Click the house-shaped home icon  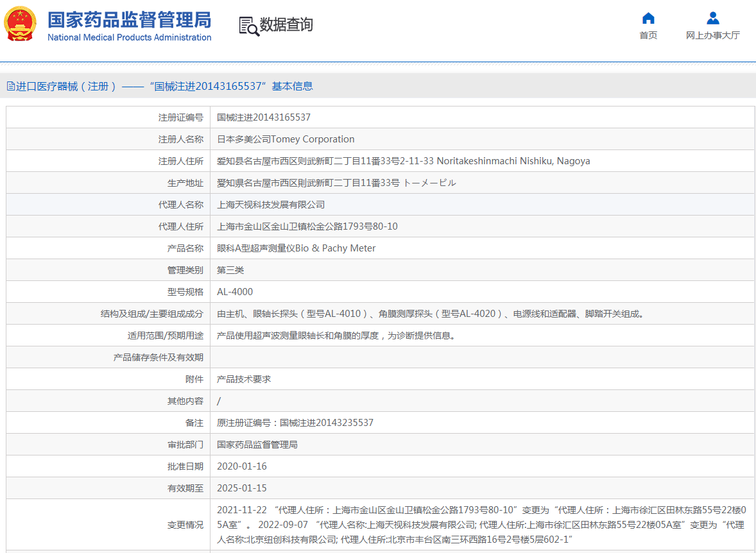tap(648, 18)
